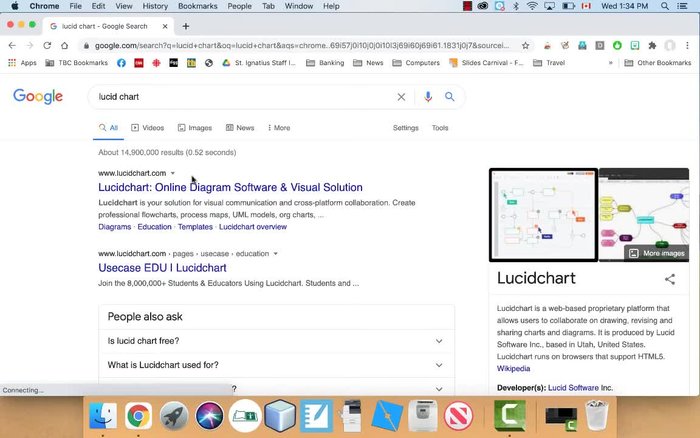Open 'Usecase EDU | Lucidchart' result
The image size is (700, 438).
(x=162, y=268)
